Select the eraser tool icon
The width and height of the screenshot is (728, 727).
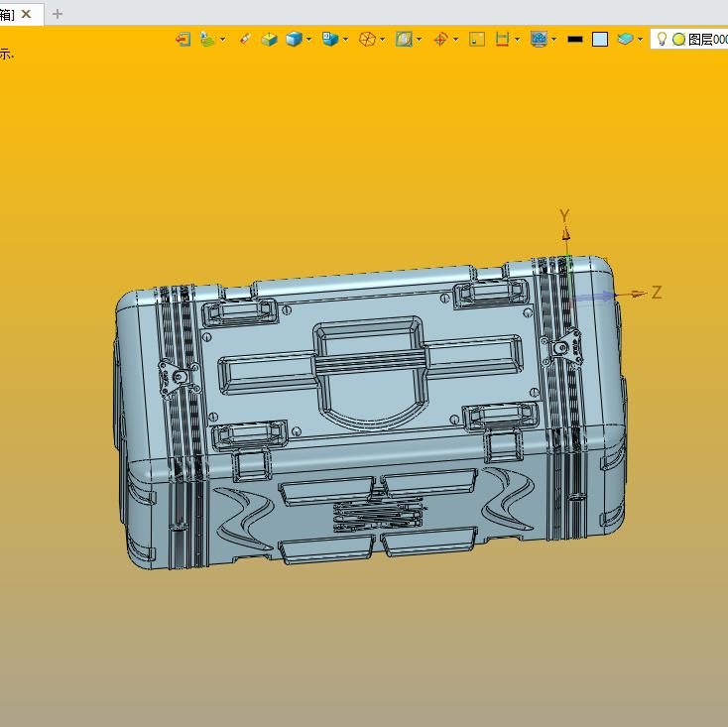point(245,39)
